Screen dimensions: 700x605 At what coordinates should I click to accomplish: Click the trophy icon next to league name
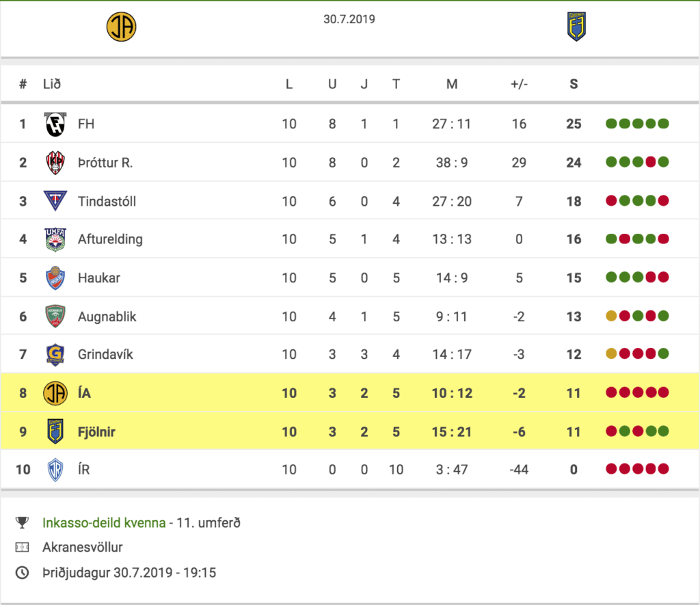click(22, 522)
